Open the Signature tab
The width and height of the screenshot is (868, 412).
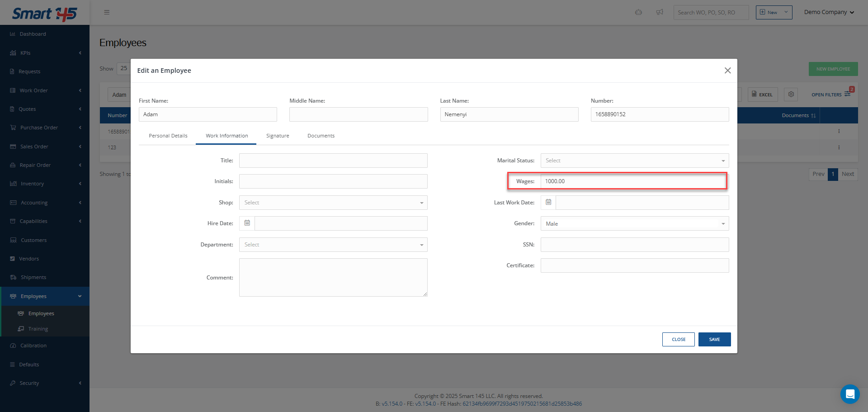[x=278, y=136]
